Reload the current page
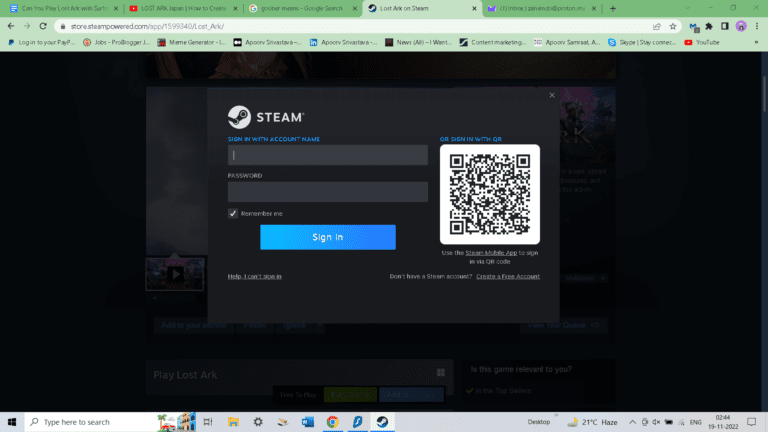This screenshot has height=432, width=768. coord(43,26)
